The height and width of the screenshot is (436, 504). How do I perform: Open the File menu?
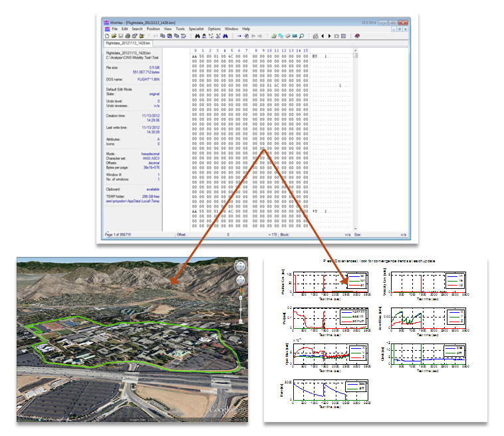(x=115, y=29)
